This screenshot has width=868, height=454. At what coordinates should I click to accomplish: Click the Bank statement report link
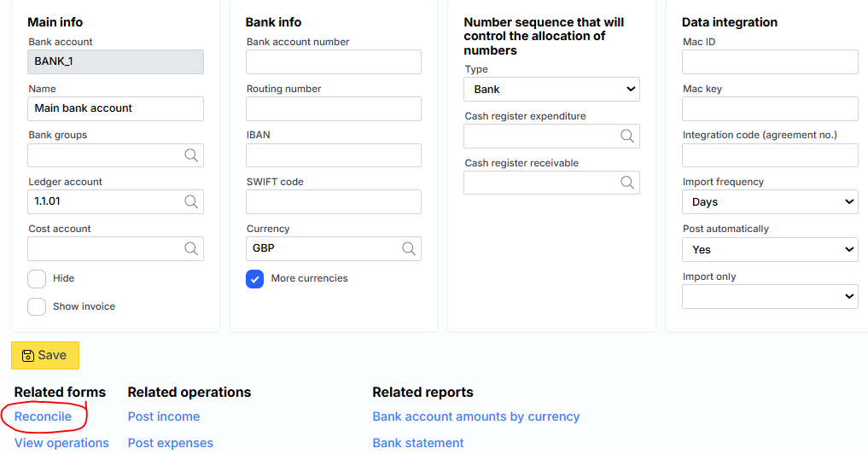(418, 443)
